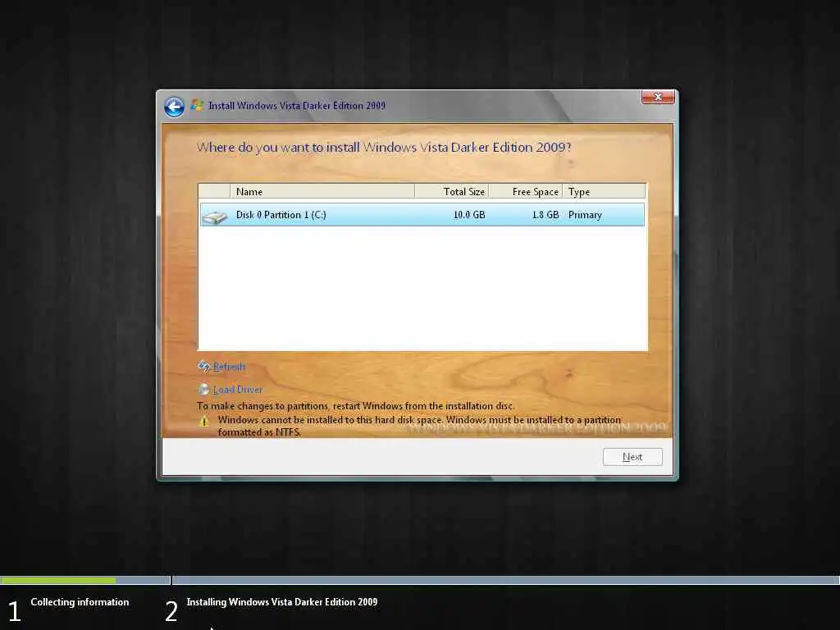
Task: Sort by Type column header
Action: click(x=604, y=191)
